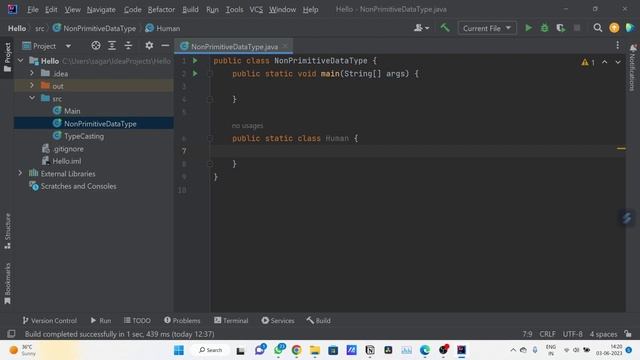
Task: Open the editor tabs more-options menu
Action: click(x=618, y=45)
